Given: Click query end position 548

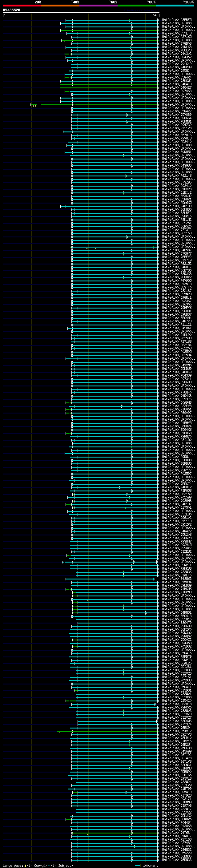Looking at the screenshot, I should (x=155, y=15).
